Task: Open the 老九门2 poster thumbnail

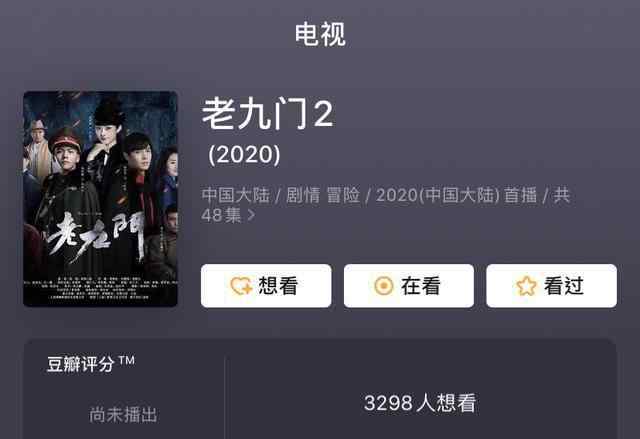Action: (x=100, y=199)
